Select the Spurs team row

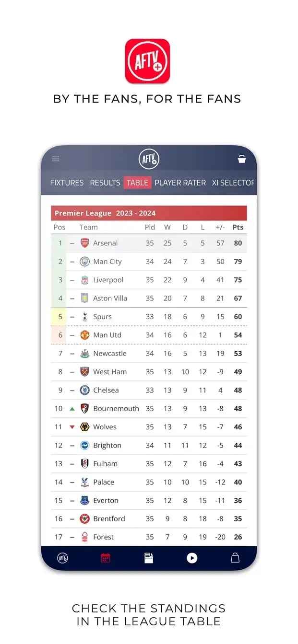[x=149, y=317]
